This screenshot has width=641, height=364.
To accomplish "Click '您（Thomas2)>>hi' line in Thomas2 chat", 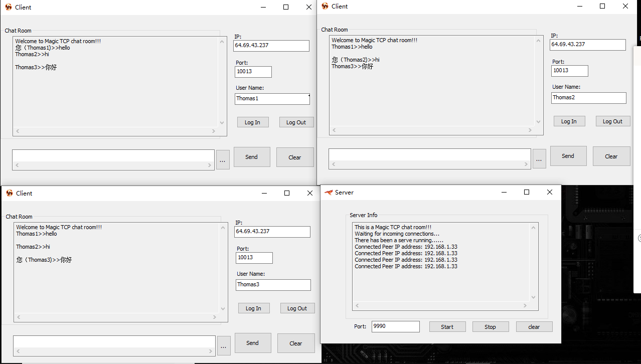I will (x=356, y=60).
